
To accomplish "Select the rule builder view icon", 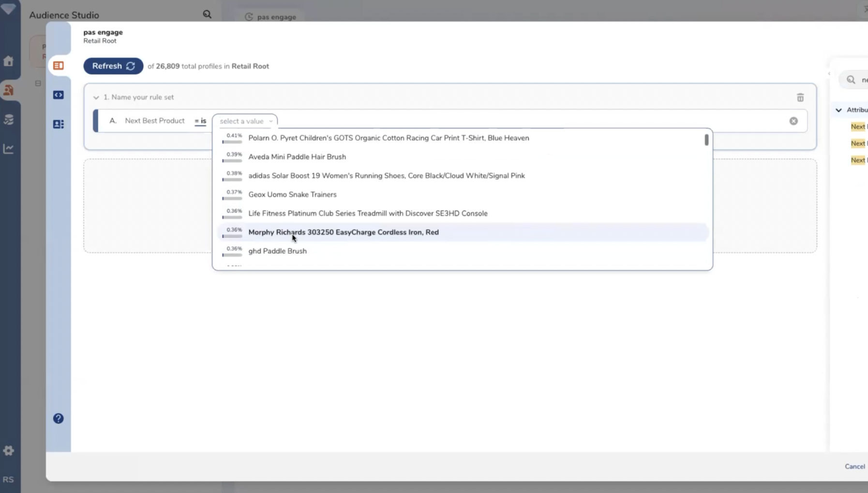I will tap(59, 65).
